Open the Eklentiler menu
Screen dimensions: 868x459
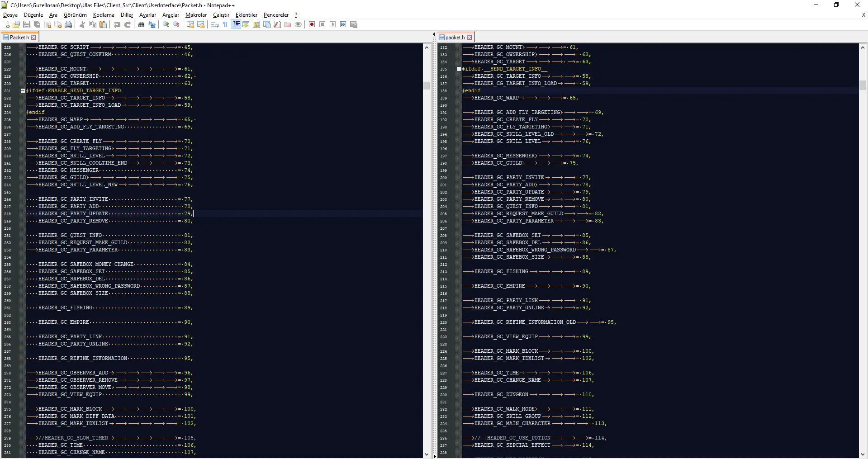[246, 15]
